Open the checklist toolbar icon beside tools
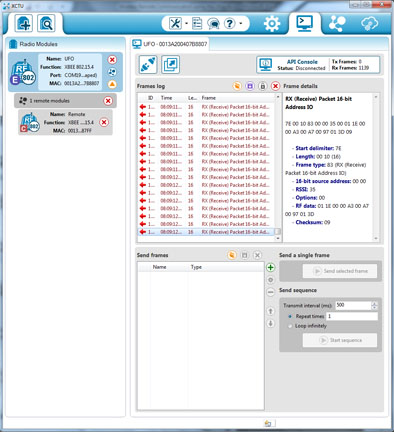This screenshot has width=394, height=432. tap(197, 23)
